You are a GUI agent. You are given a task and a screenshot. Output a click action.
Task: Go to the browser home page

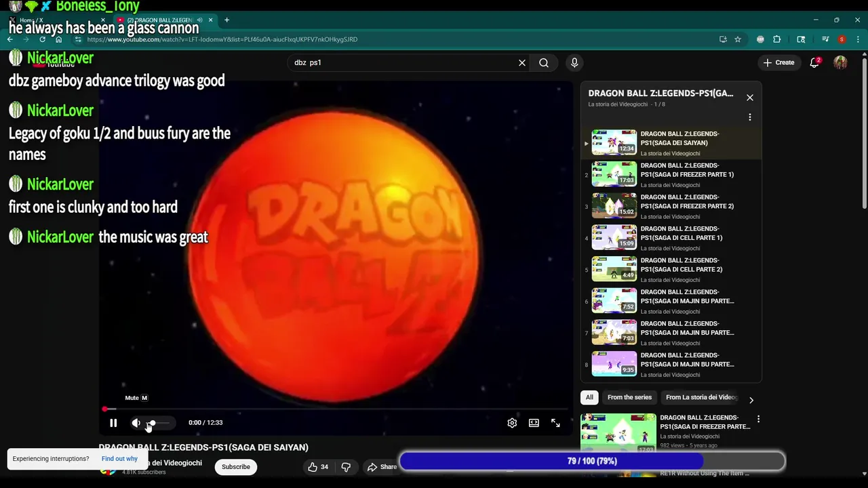click(58, 39)
